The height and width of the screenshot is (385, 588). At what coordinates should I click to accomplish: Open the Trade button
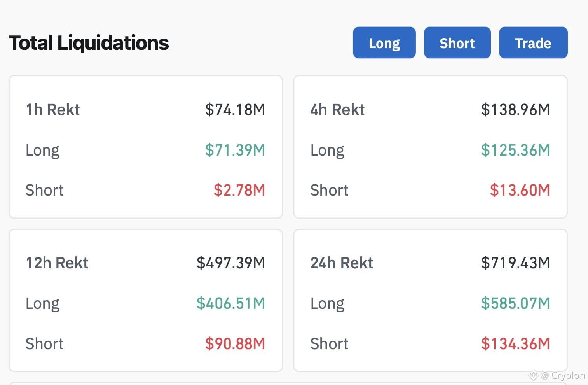pos(533,43)
